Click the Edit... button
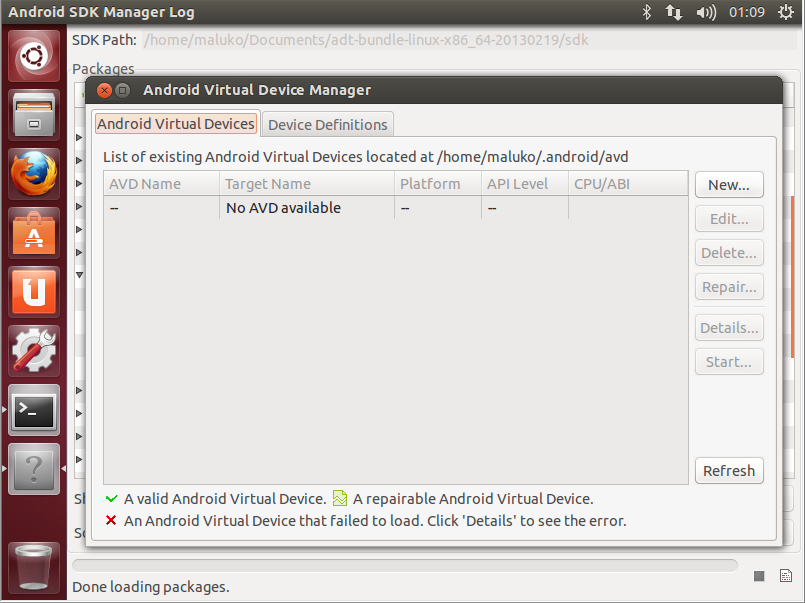The width and height of the screenshot is (805, 603). [729, 219]
